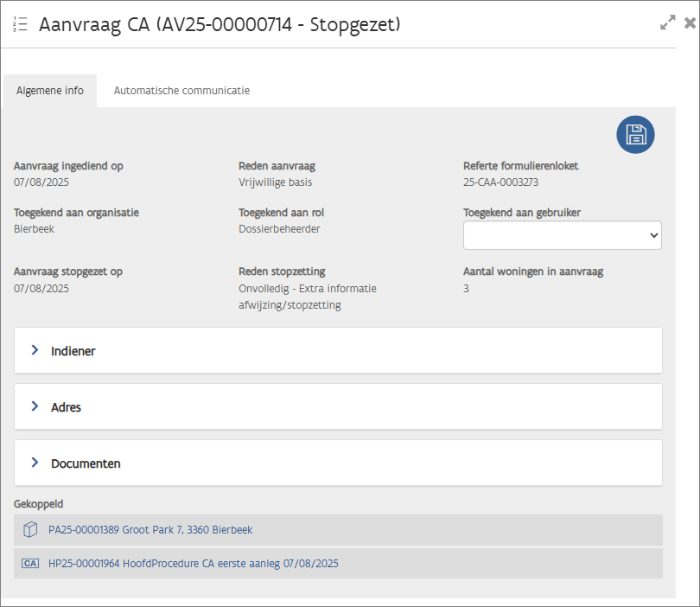Viewport: 700px width, 607px height.
Task: Click the Indiener panel heading text
Action: pyautogui.click(x=73, y=351)
